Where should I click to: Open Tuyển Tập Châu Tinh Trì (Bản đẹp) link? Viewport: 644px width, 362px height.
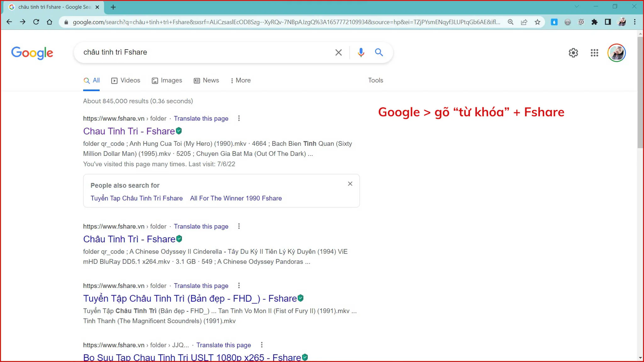tap(190, 299)
